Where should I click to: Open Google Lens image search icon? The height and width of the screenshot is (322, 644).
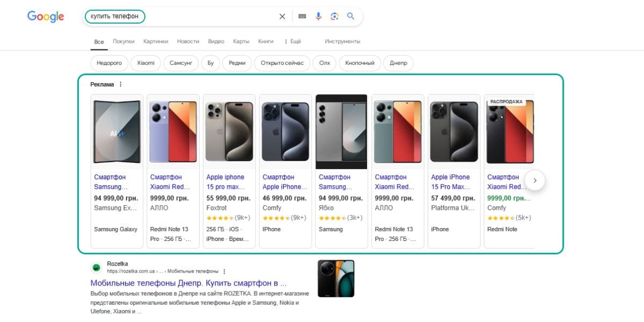click(334, 17)
